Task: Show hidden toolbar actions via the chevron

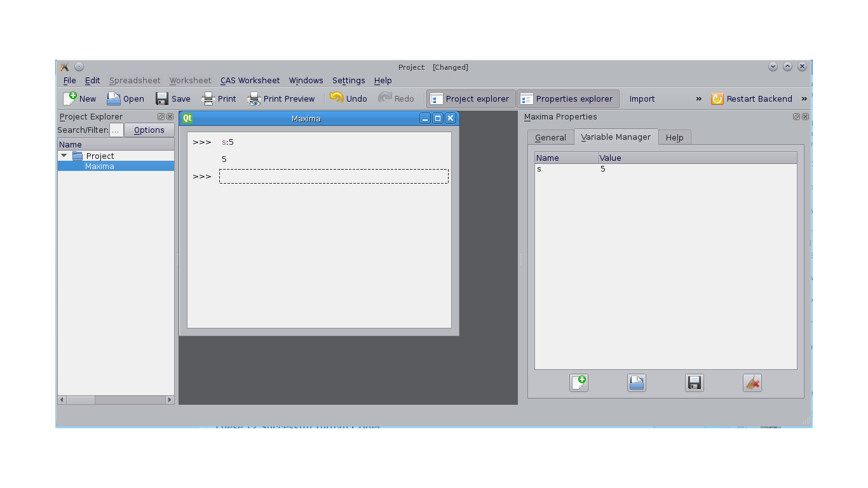Action: (x=698, y=98)
